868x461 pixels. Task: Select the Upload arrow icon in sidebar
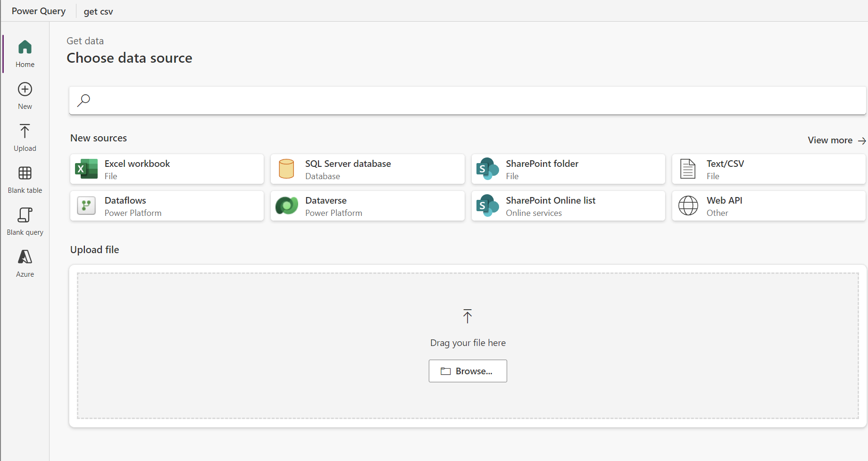coord(25,131)
